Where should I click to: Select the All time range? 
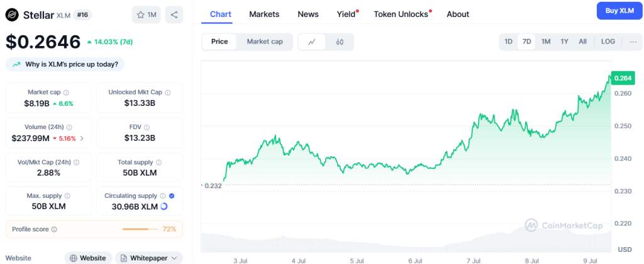tap(582, 42)
